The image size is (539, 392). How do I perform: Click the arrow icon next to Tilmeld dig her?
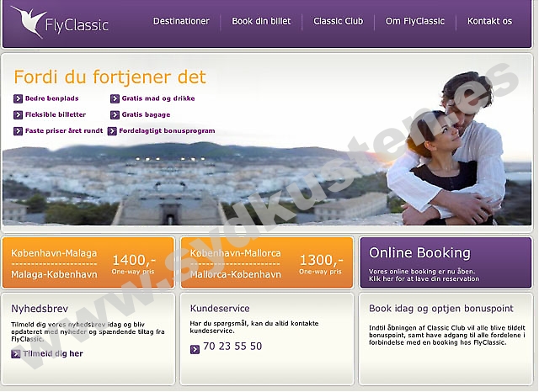[16, 354]
